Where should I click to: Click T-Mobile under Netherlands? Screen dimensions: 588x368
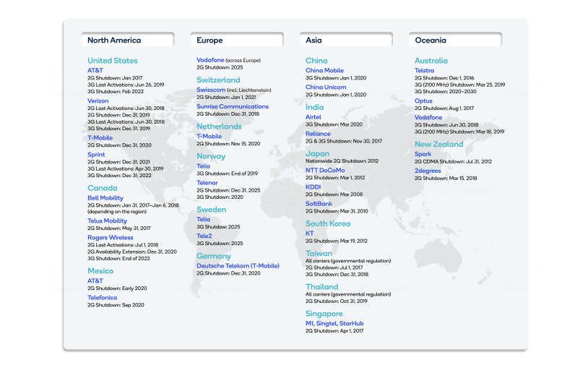209,137
